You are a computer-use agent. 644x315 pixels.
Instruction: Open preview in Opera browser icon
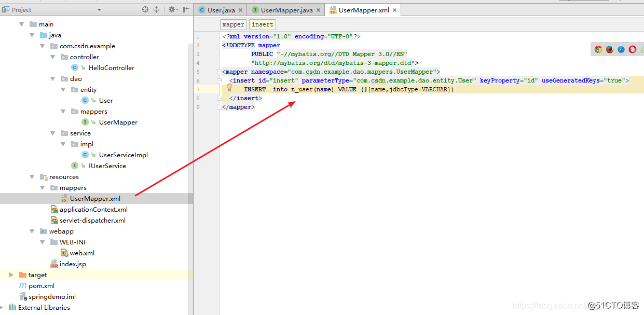pyautogui.click(x=633, y=49)
